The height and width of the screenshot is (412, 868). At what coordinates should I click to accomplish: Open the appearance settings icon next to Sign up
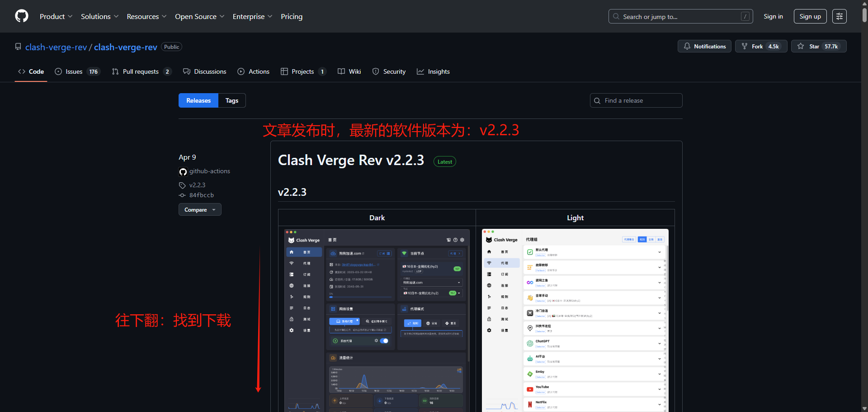coord(839,16)
